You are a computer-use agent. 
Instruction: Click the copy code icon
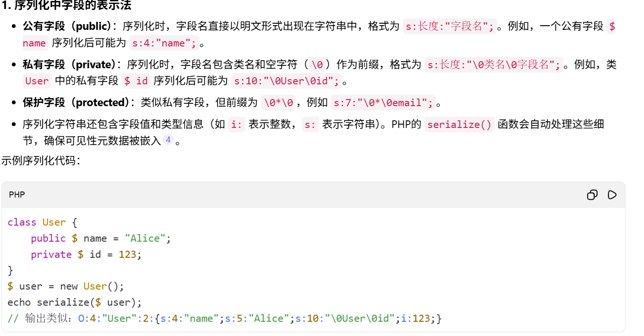pyautogui.click(x=592, y=195)
